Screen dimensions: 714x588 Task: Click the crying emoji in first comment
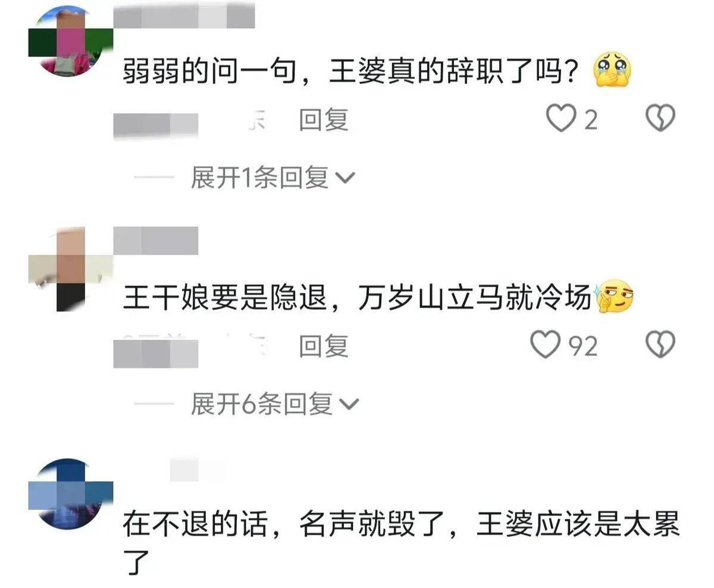612,73
